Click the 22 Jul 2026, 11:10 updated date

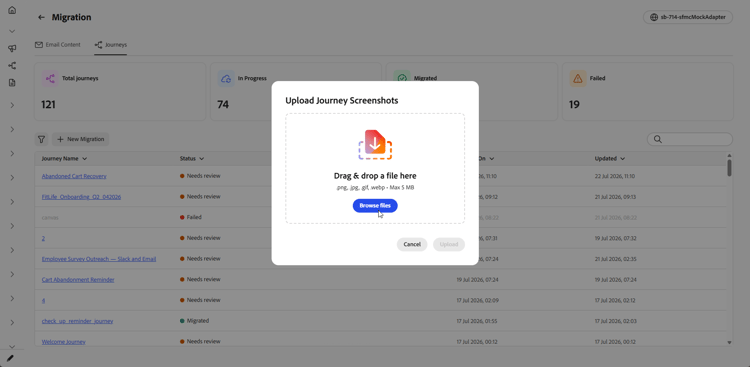pos(615,176)
